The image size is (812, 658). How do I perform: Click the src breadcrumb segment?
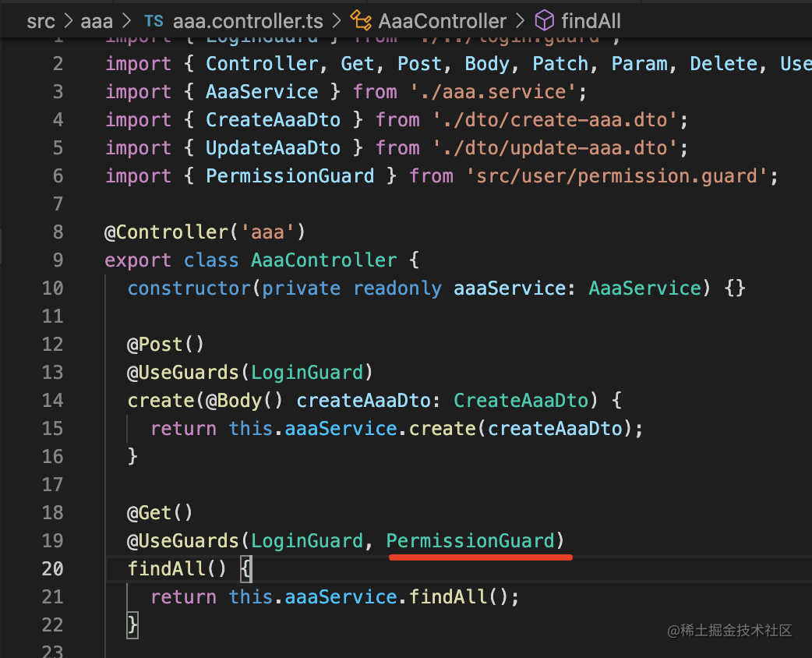tap(41, 21)
